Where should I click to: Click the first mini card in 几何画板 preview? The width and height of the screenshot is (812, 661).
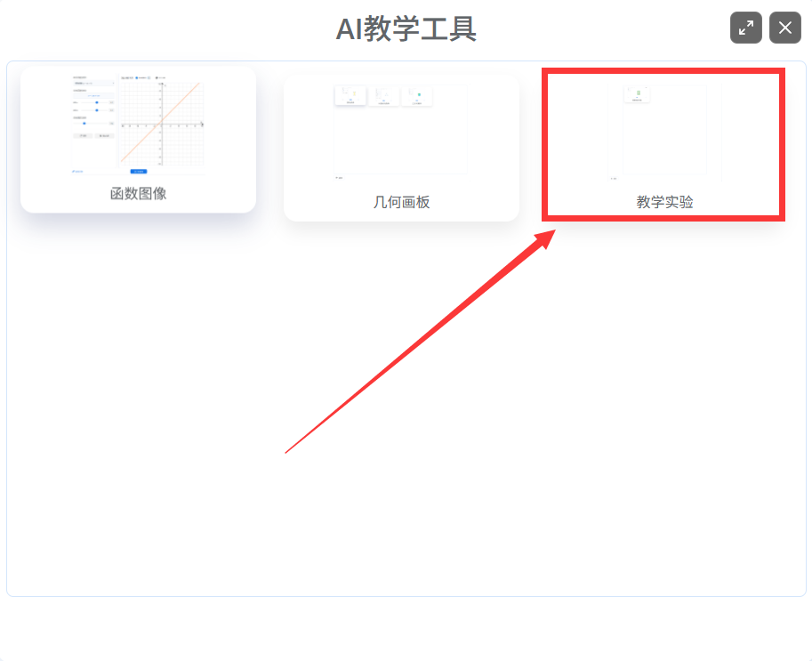[350, 96]
